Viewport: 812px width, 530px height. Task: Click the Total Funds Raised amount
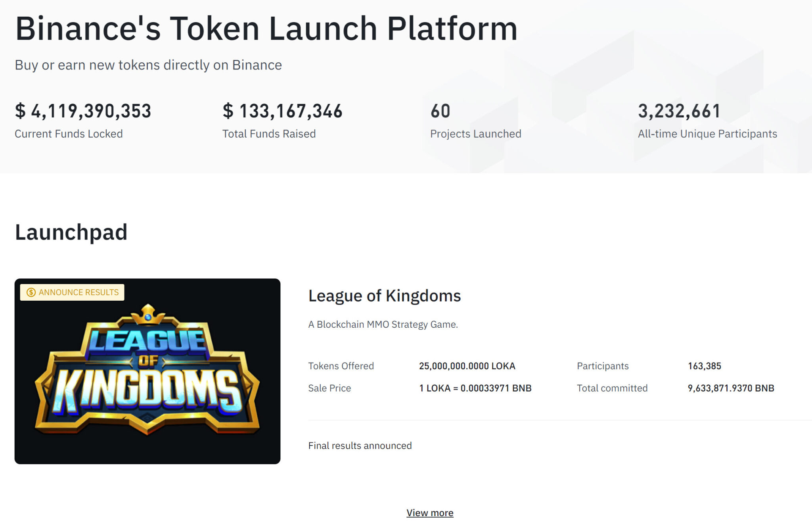click(282, 111)
